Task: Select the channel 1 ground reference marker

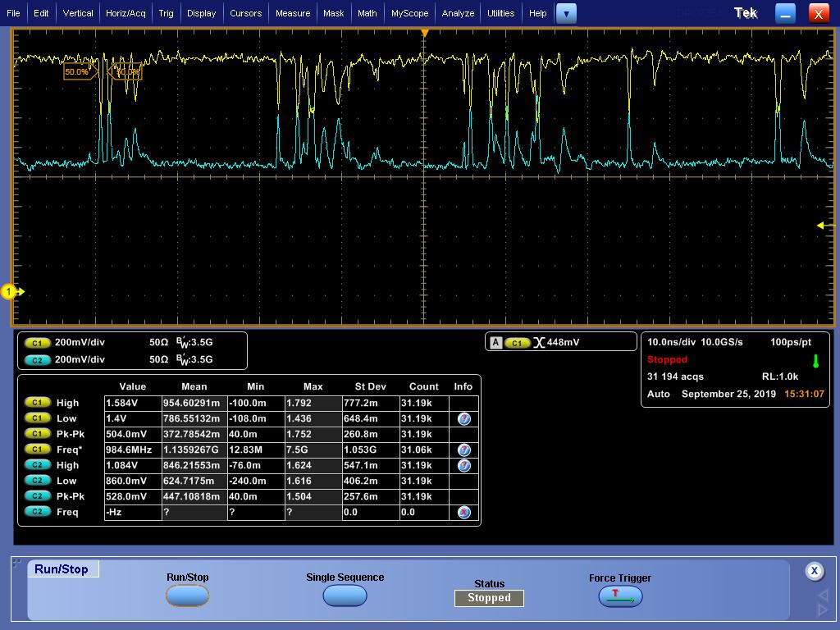Action: point(11,291)
